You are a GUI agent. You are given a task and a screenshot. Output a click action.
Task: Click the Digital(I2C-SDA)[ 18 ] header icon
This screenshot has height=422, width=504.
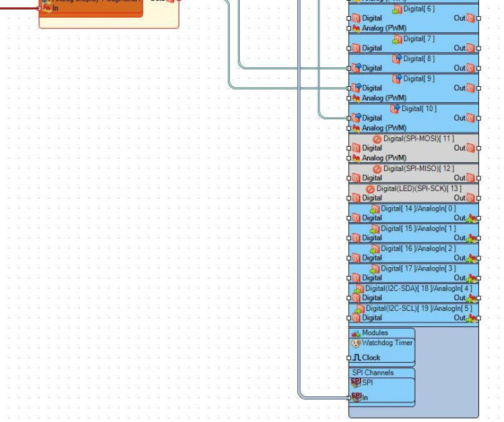click(x=359, y=289)
